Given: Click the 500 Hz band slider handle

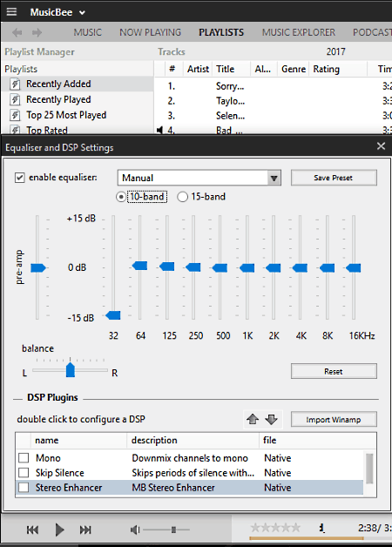Looking at the screenshot, I should [x=220, y=268].
